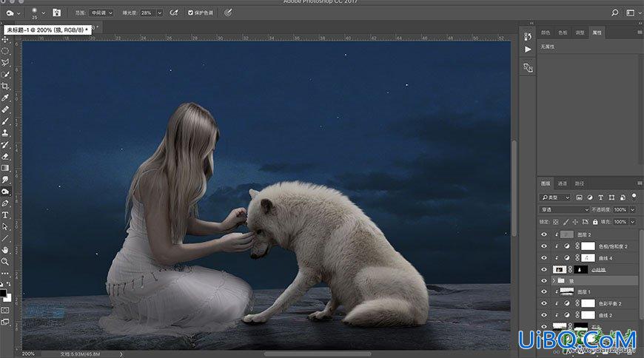Select the Polygonal Lasso tool

(5, 63)
